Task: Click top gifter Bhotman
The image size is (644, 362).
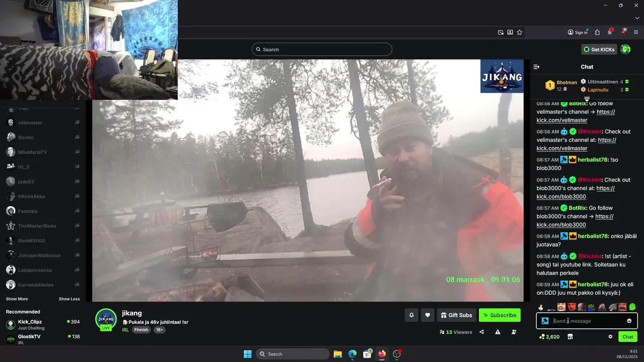Action: (567, 82)
